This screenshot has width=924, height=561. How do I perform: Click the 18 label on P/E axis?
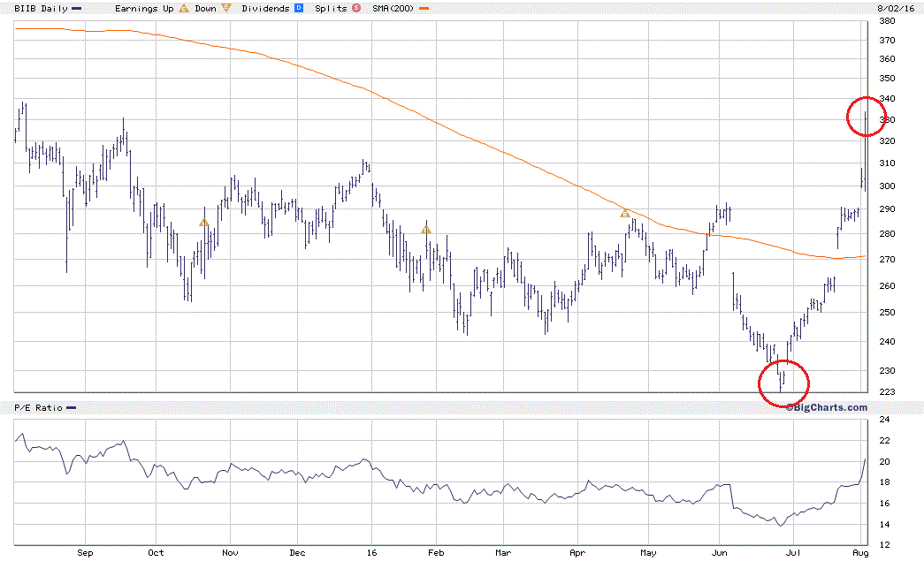point(884,482)
